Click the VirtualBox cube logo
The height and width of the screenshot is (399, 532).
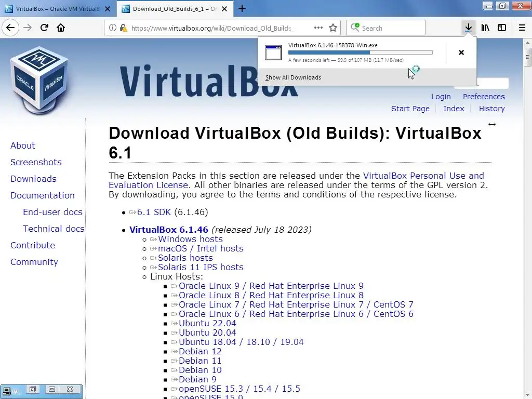(x=39, y=81)
